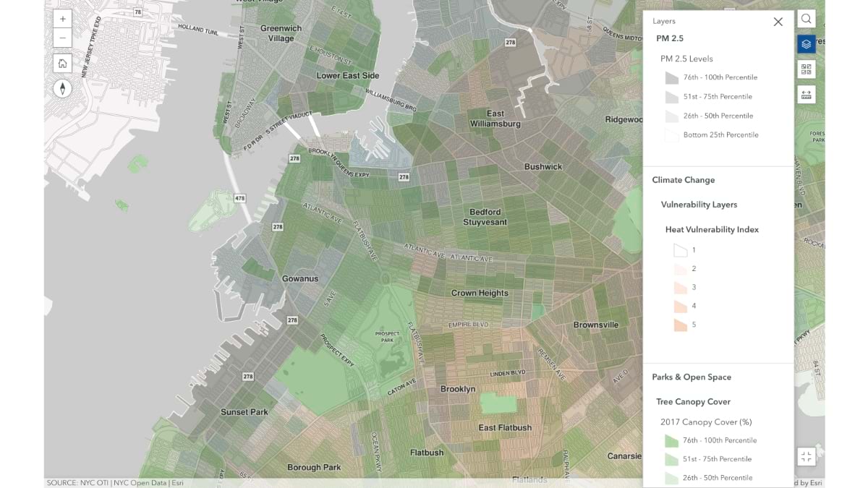Click Heat Vulnerability Index swatch 4

680,307
